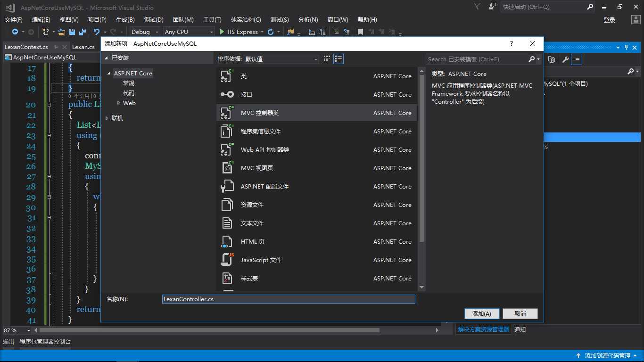The width and height of the screenshot is (644, 362).
Task: Switch templates to small icons view
Action: (x=327, y=59)
